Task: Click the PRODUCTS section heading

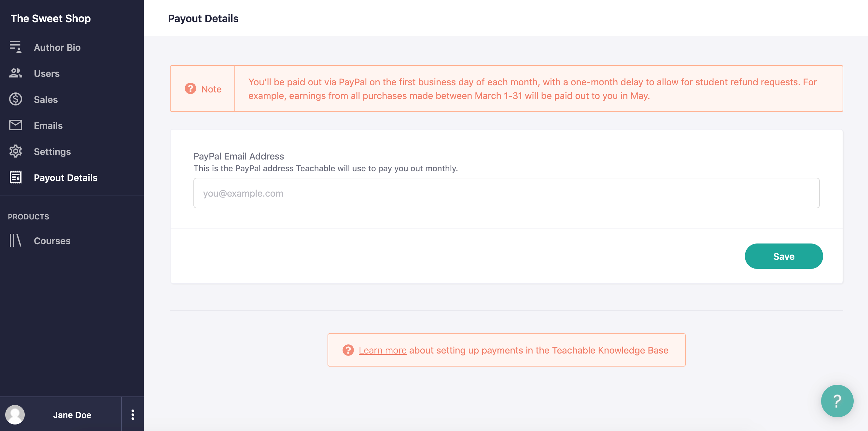Action: tap(28, 217)
